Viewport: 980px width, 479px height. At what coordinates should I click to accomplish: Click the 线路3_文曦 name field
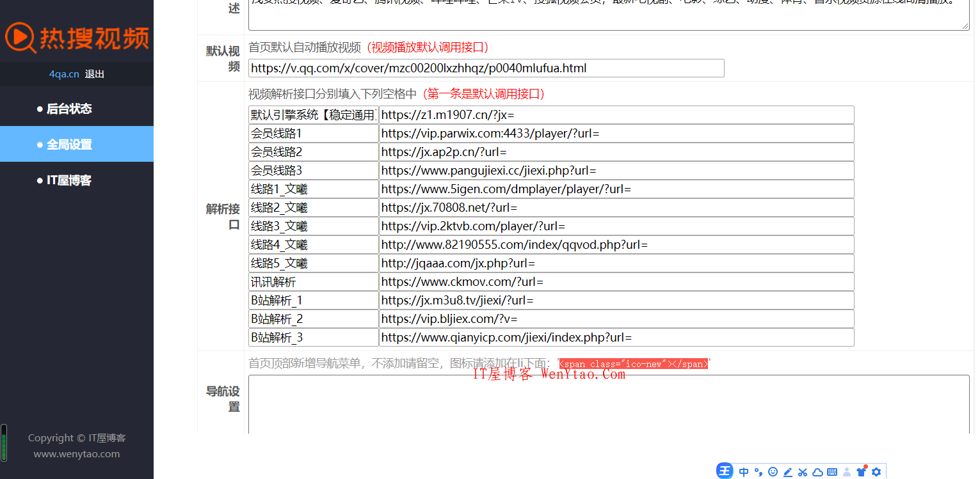pos(314,226)
